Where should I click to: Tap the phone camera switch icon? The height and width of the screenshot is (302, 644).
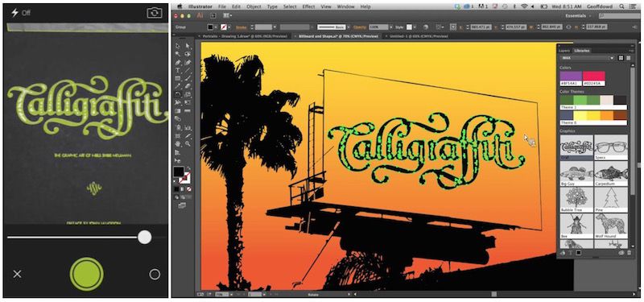coord(154,13)
